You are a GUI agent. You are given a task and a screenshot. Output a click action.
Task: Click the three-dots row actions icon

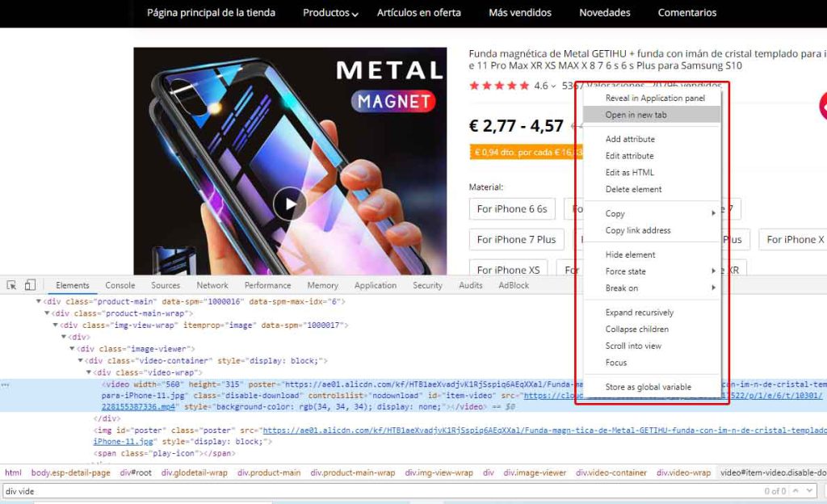(6, 384)
